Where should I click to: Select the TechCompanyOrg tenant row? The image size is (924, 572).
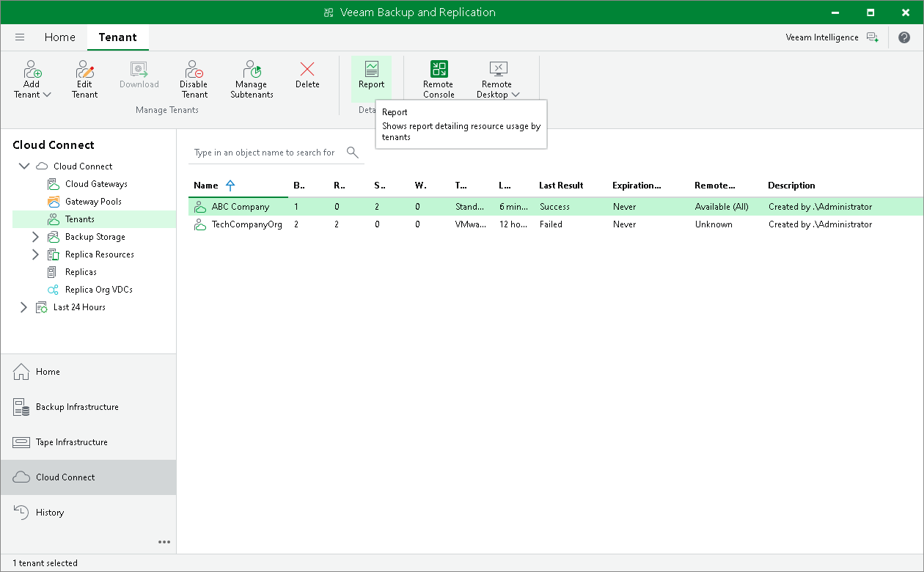point(556,224)
